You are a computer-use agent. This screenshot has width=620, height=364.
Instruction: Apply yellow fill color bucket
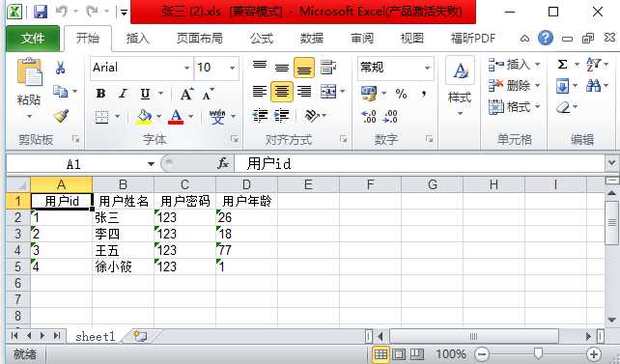click(144, 117)
